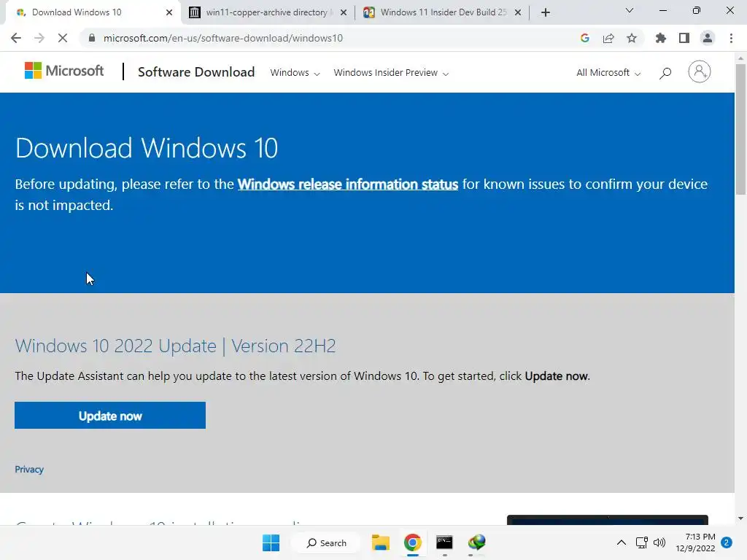Open Chrome profile avatar
This screenshot has width=747, height=560.
(x=708, y=38)
